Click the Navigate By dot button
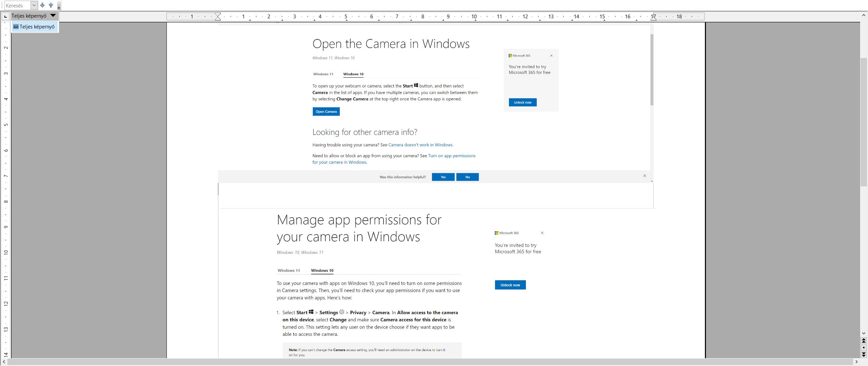The height and width of the screenshot is (366, 868). coord(864,348)
